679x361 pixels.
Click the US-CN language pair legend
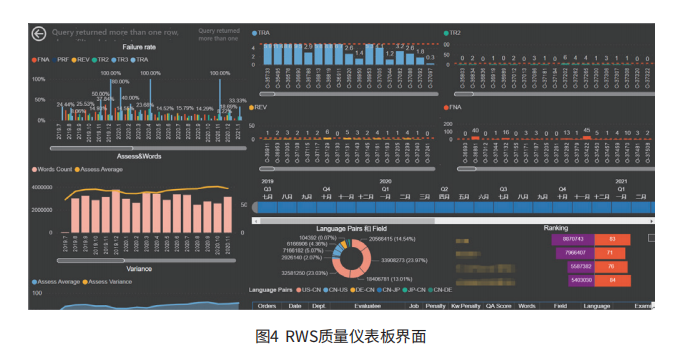pyautogui.click(x=308, y=290)
